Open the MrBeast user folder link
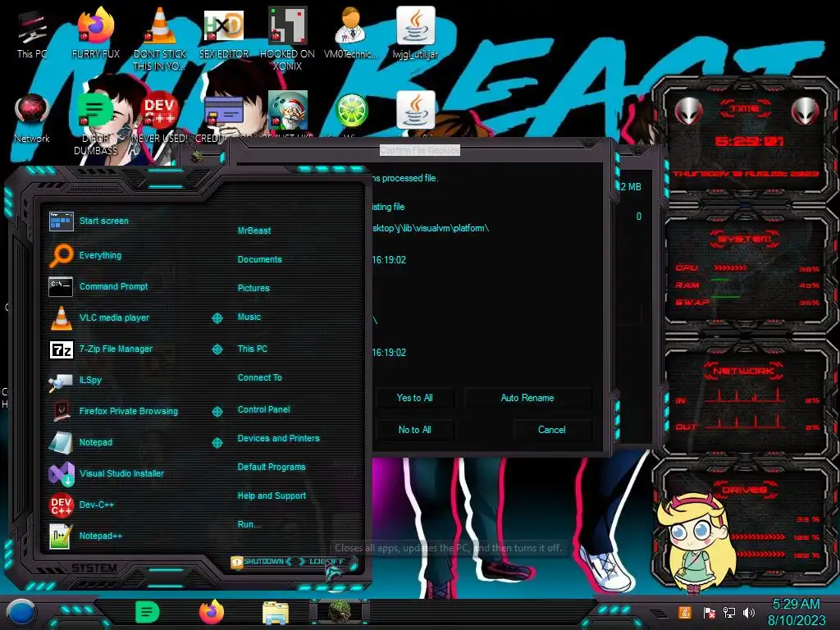Image resolution: width=840 pixels, height=630 pixels. pyautogui.click(x=254, y=231)
